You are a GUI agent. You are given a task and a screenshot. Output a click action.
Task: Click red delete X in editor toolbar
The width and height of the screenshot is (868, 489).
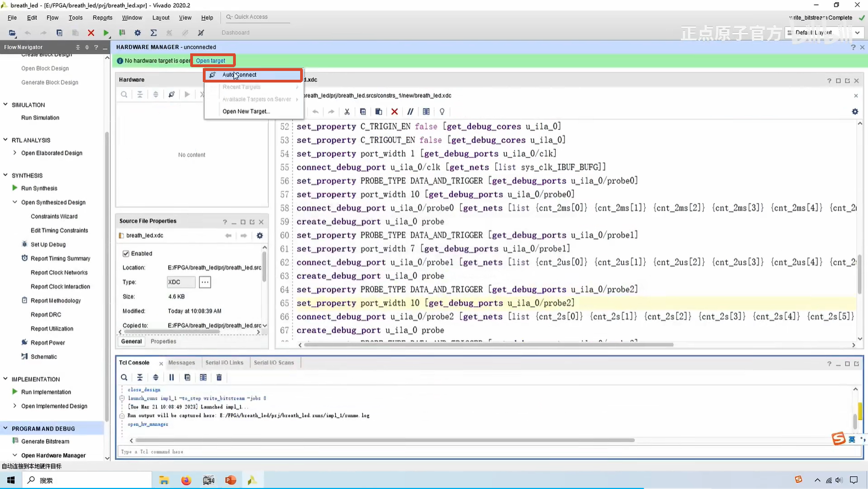(x=395, y=112)
